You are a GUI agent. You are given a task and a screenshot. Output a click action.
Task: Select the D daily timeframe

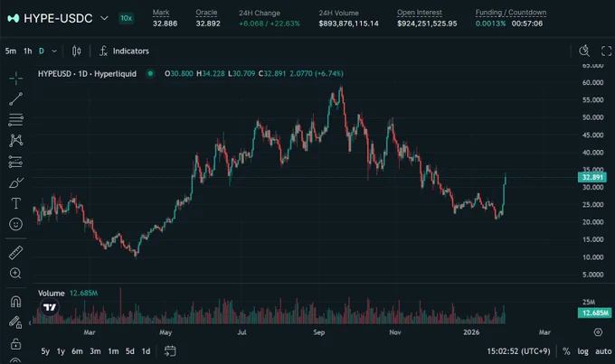coord(42,51)
